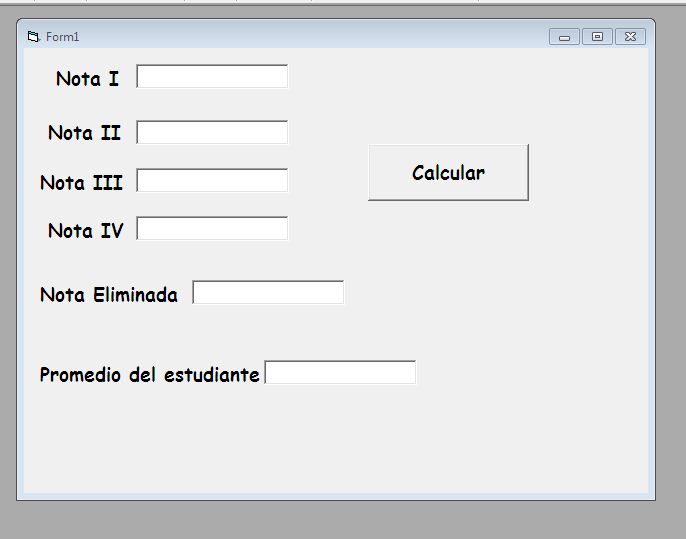Screen dimensions: 686x539
Task: Click the Nota IV label
Action: tap(86, 231)
